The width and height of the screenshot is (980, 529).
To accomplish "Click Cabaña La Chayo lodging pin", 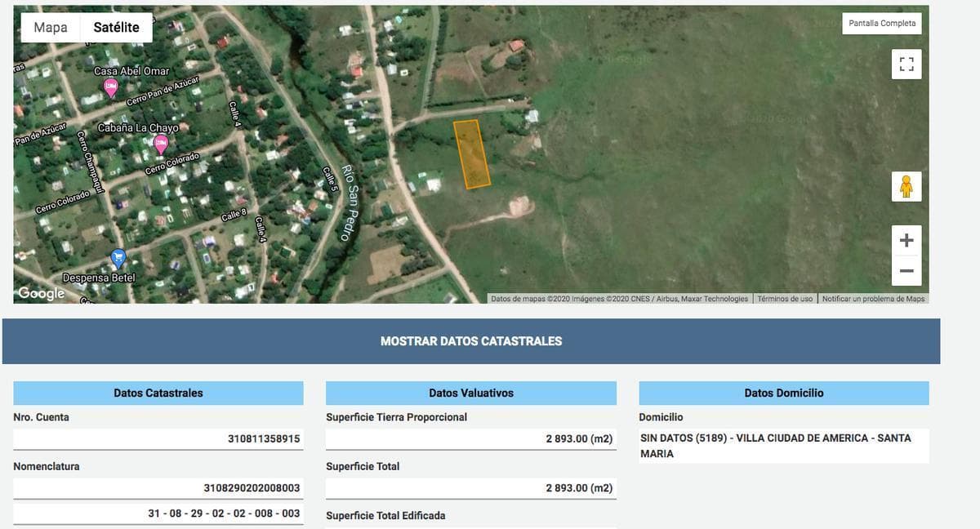I will 161,144.
